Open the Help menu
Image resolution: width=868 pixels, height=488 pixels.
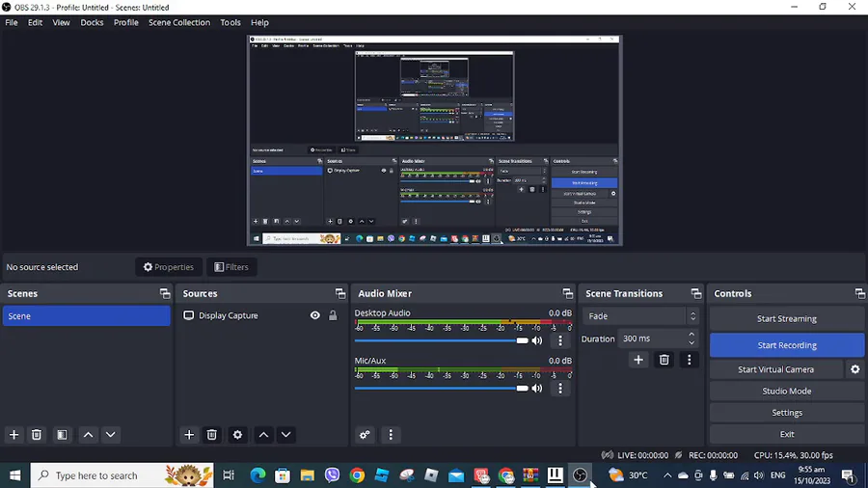click(259, 23)
